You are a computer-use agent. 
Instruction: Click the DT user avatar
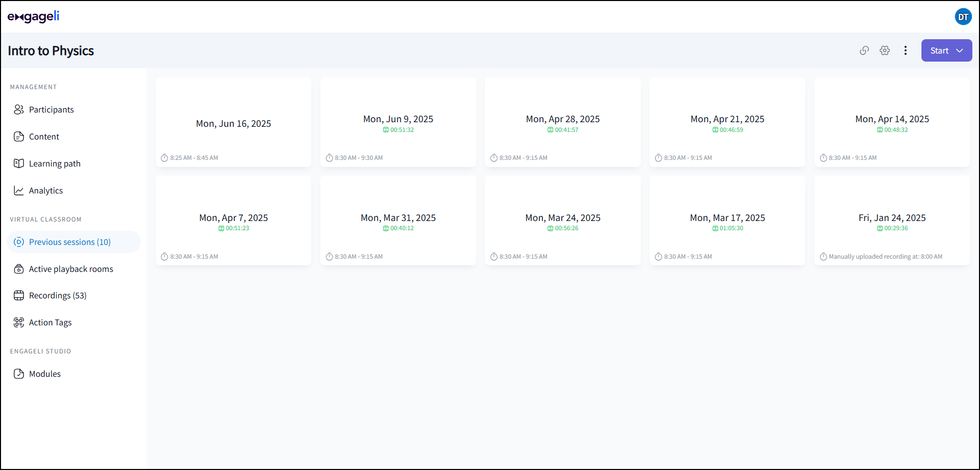tap(963, 17)
